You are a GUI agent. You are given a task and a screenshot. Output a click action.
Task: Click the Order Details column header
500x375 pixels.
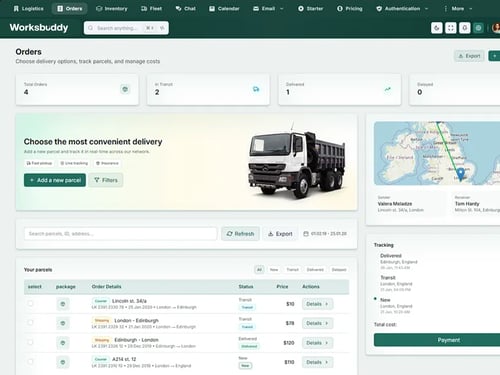106,287
